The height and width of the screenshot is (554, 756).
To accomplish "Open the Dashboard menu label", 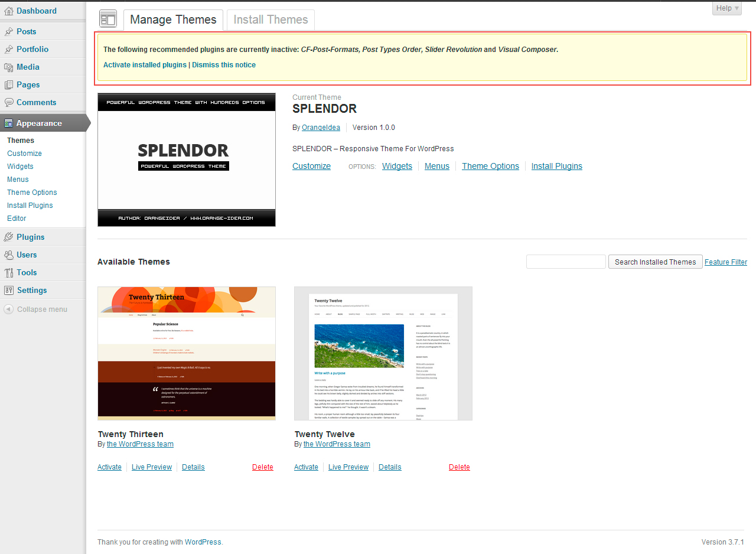I will point(37,11).
